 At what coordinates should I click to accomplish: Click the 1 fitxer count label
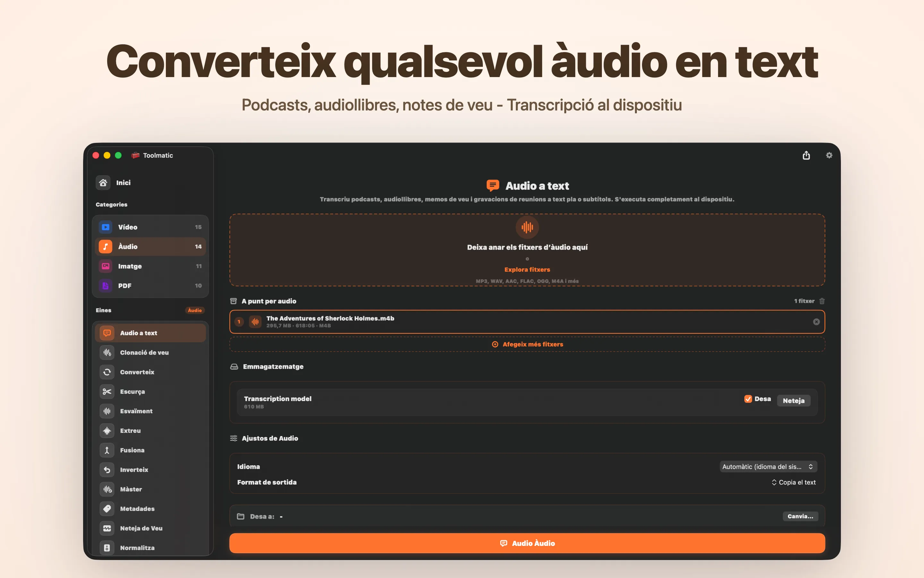tap(804, 301)
